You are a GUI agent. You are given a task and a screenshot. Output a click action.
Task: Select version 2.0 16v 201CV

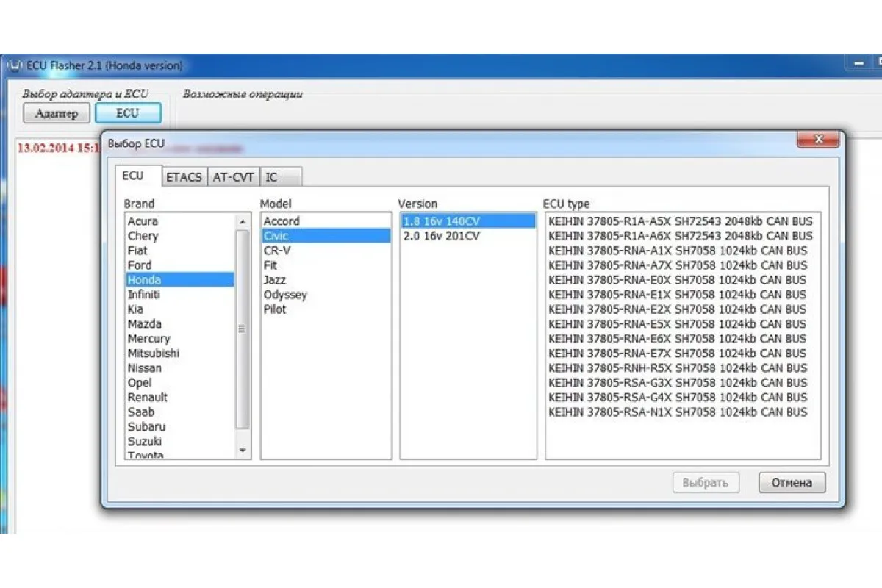pyautogui.click(x=442, y=236)
